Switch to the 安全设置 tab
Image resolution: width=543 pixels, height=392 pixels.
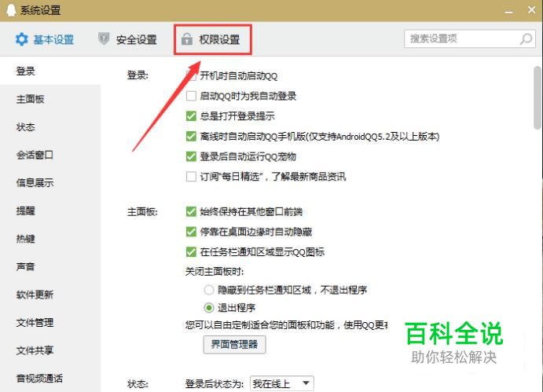pyautogui.click(x=127, y=39)
